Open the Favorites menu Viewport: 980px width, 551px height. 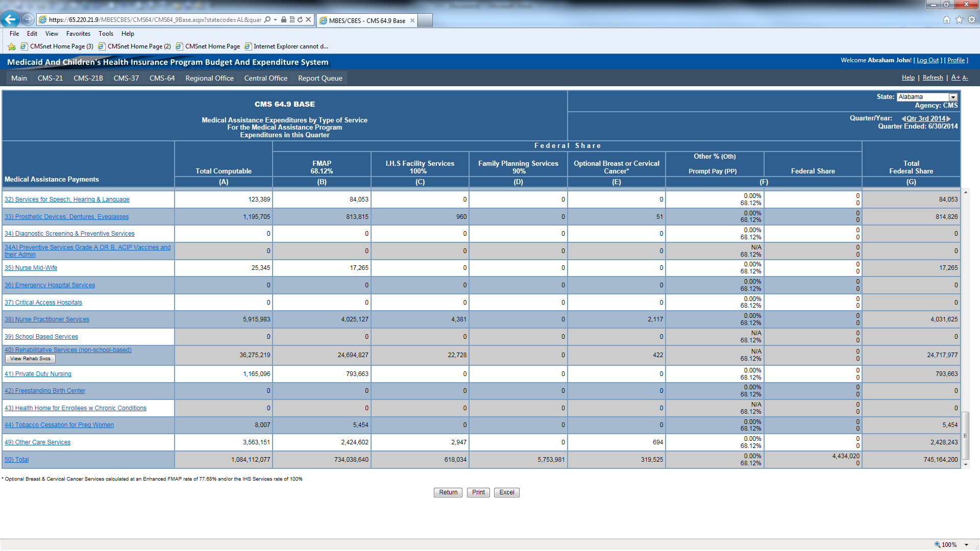78,34
